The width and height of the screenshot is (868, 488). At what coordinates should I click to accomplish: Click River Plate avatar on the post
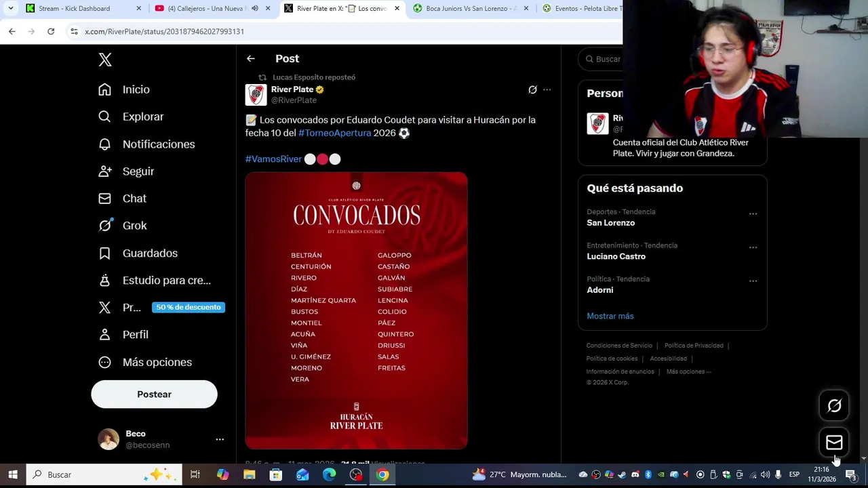coord(256,95)
